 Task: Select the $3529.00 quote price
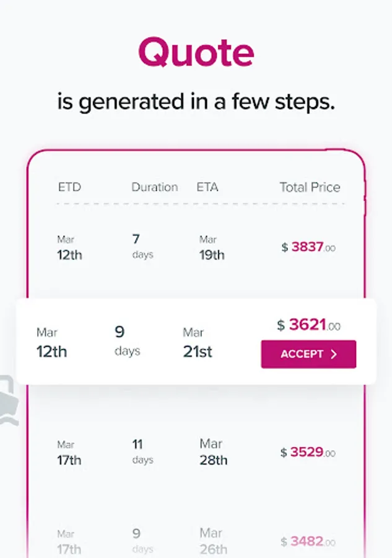tap(308, 452)
